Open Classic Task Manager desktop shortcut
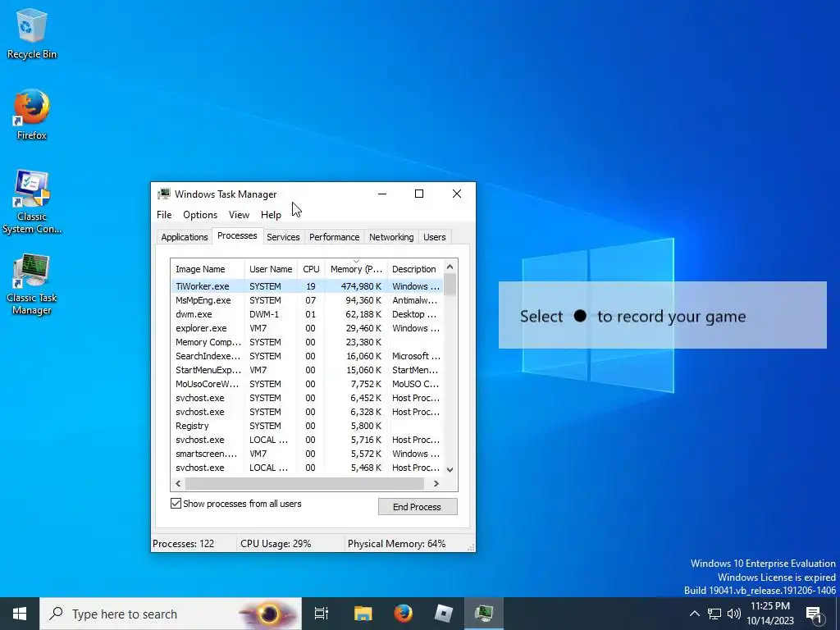The height and width of the screenshot is (630, 840). (x=32, y=285)
